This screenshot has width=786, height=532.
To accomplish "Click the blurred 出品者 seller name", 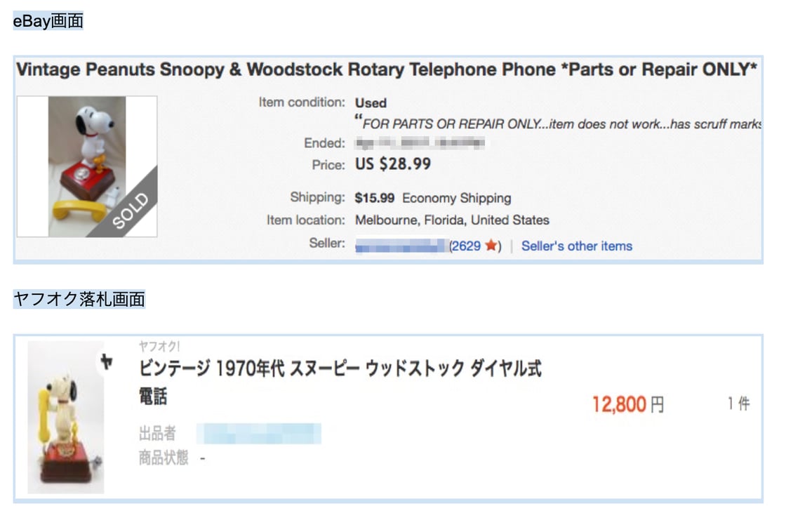I will (x=258, y=434).
